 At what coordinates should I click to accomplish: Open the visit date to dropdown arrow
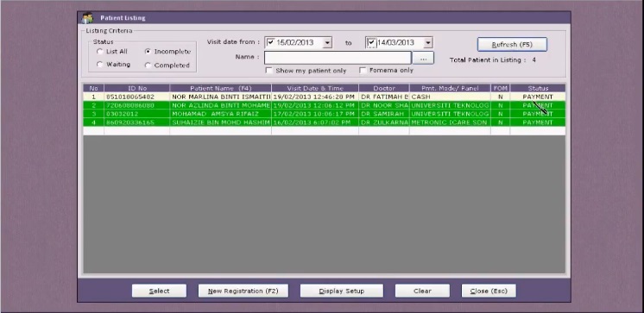[x=428, y=42]
